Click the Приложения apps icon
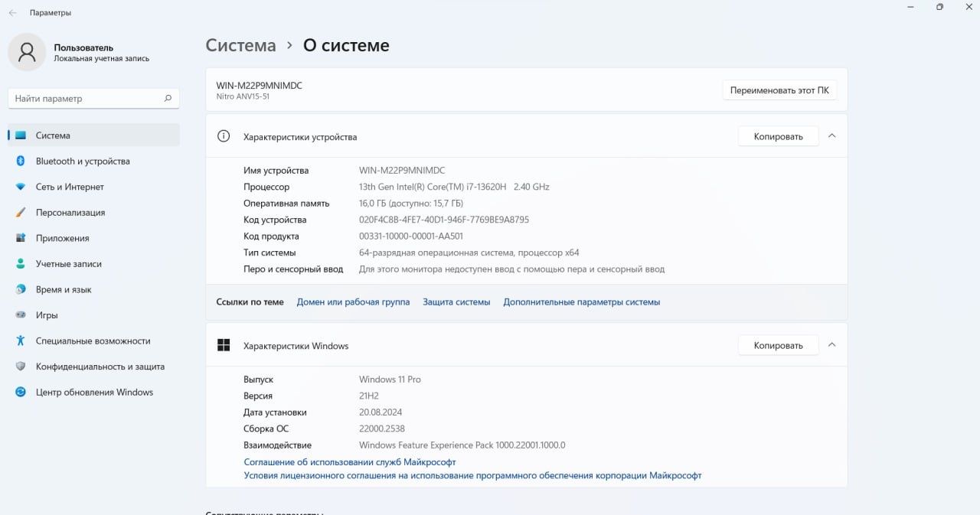 [x=21, y=238]
